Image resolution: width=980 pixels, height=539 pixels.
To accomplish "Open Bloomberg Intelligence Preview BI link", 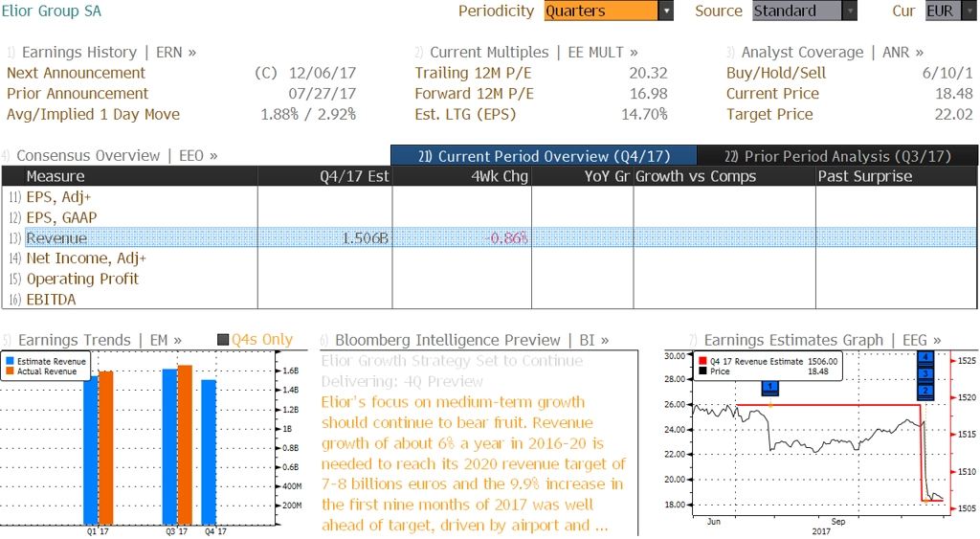I will [472, 340].
